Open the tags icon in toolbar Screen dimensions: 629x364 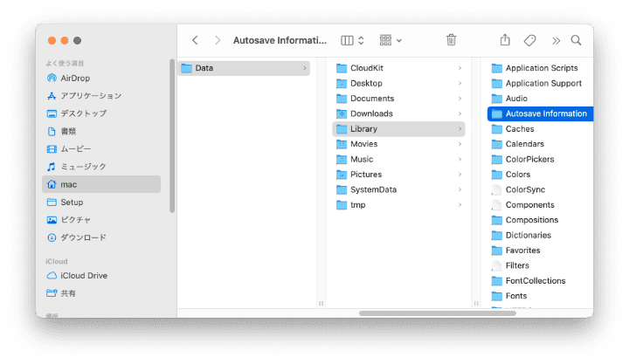point(529,40)
